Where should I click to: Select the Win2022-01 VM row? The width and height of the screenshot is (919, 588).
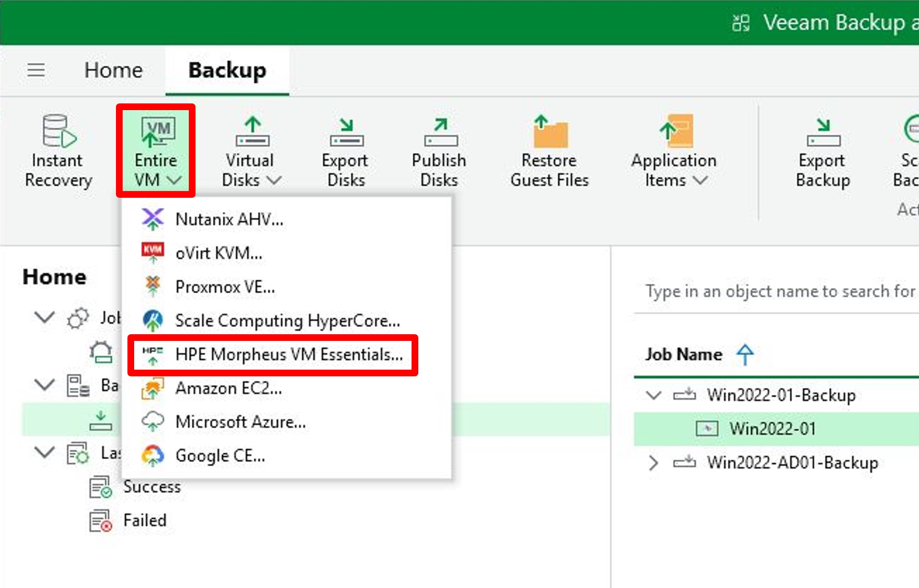(x=776, y=429)
